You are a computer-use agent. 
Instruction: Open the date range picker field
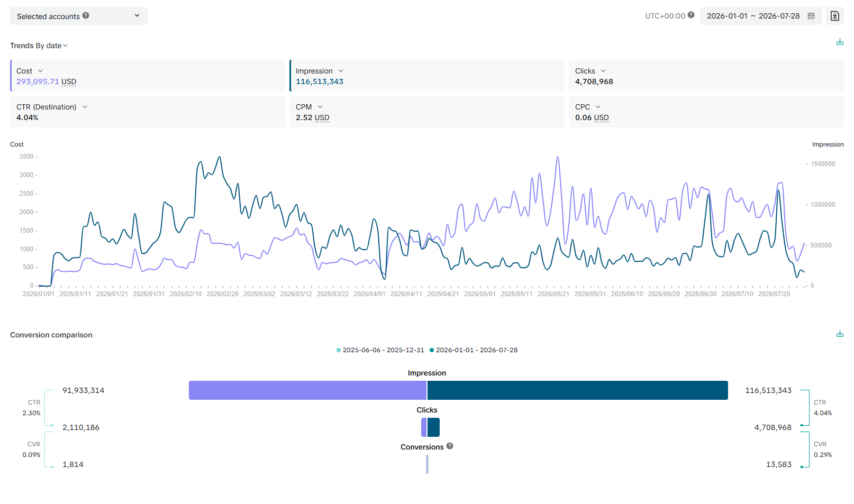click(760, 16)
